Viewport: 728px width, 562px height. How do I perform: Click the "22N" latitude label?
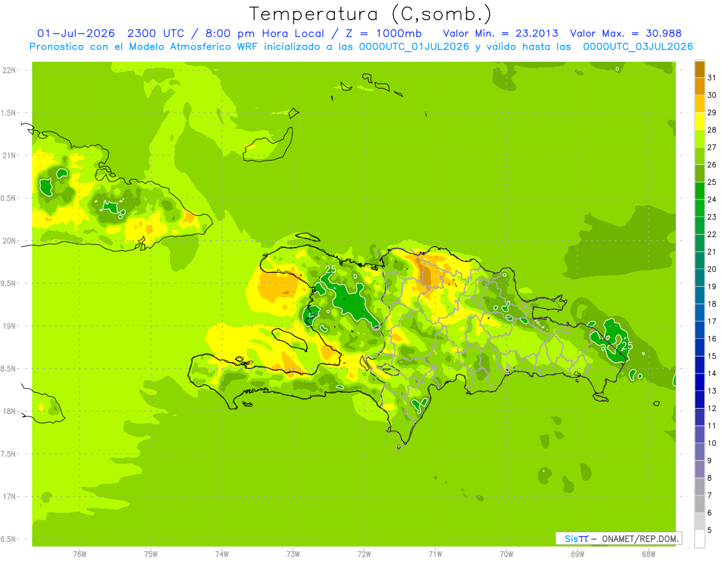9,70
